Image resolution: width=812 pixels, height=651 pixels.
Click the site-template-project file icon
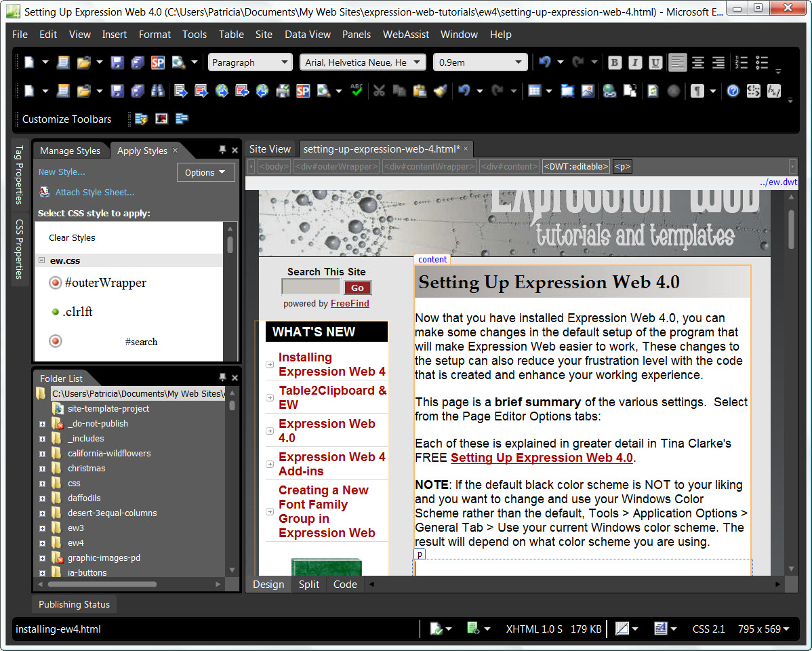point(58,408)
